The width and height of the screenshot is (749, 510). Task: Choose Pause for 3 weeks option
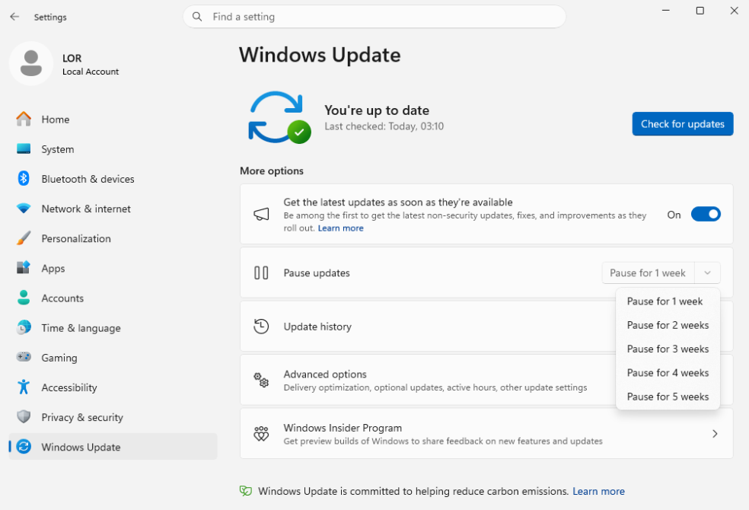[668, 349]
